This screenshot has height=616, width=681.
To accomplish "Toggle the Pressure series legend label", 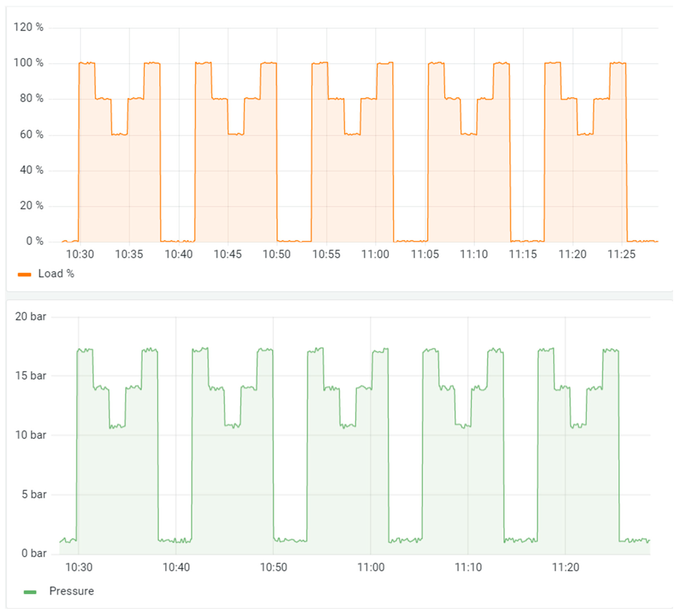I will [x=72, y=591].
